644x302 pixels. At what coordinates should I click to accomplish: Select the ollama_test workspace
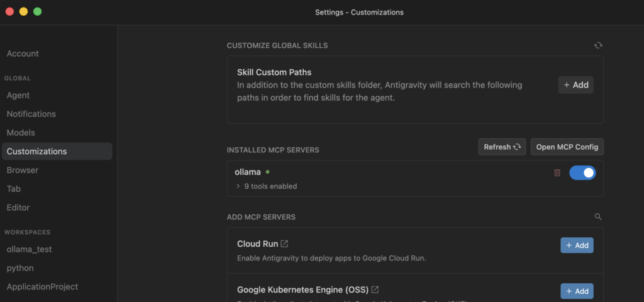coord(30,249)
